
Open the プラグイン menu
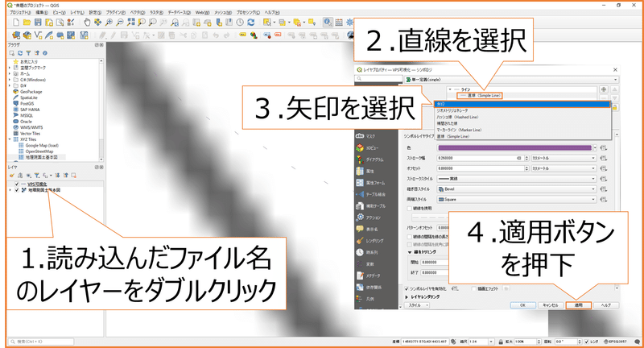(114, 12)
